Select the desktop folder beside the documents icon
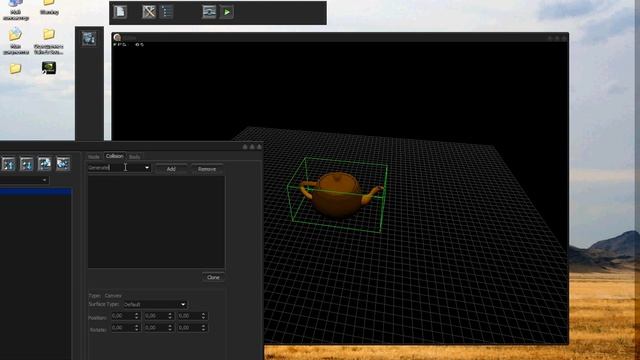The image size is (640, 360). [49, 34]
